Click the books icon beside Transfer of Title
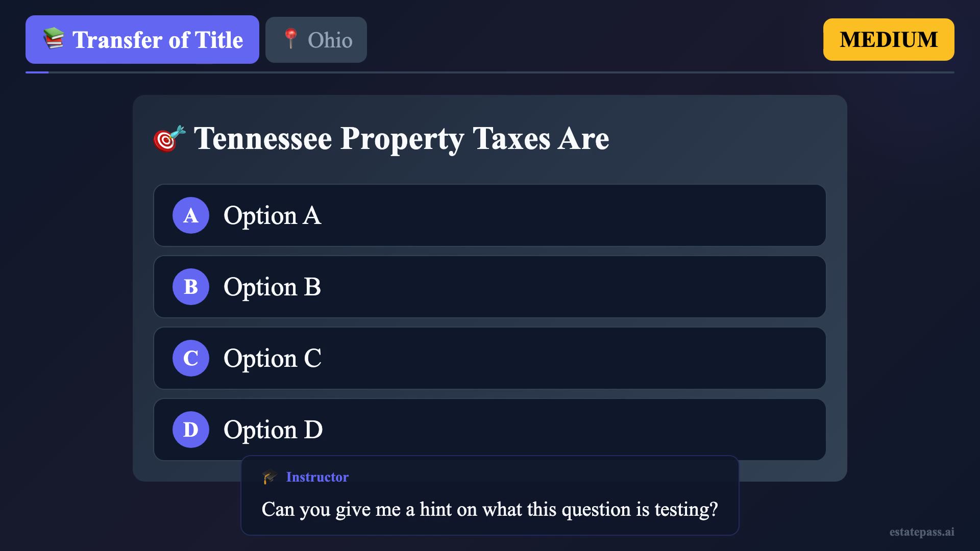980x551 pixels. (54, 39)
